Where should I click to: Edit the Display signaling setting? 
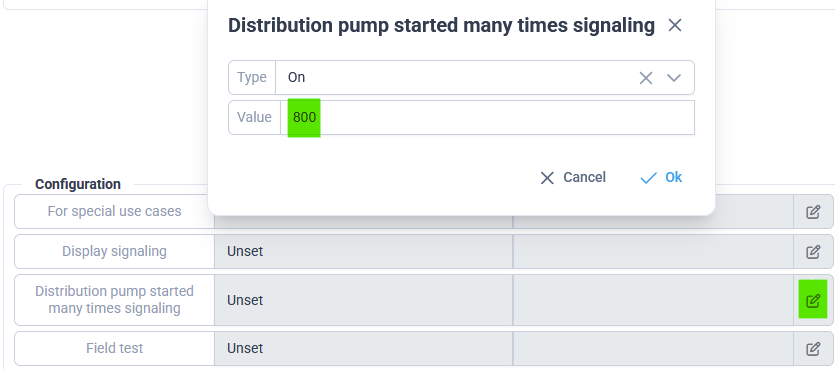[x=813, y=251]
